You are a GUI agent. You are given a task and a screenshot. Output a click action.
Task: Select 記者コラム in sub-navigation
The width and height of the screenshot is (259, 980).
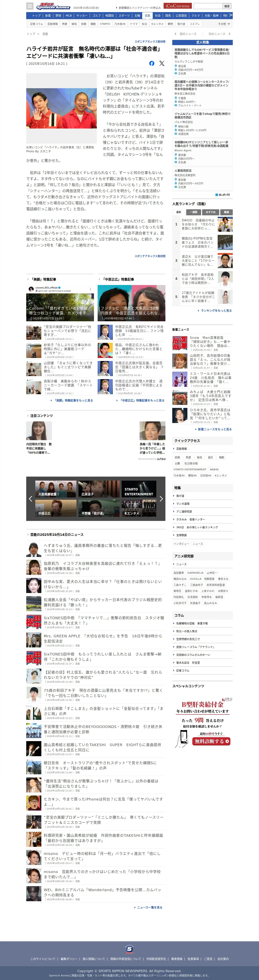pyautogui.click(x=37, y=24)
